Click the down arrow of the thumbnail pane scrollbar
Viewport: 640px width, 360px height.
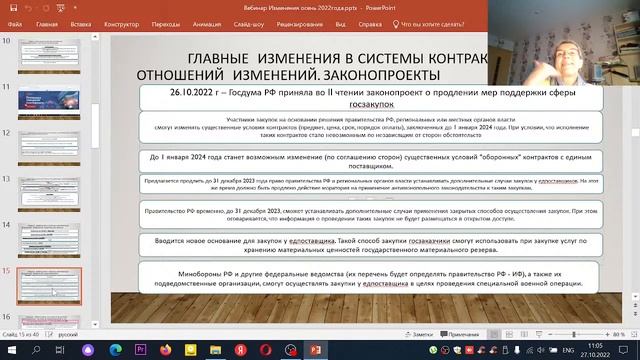pyautogui.click(x=95, y=324)
